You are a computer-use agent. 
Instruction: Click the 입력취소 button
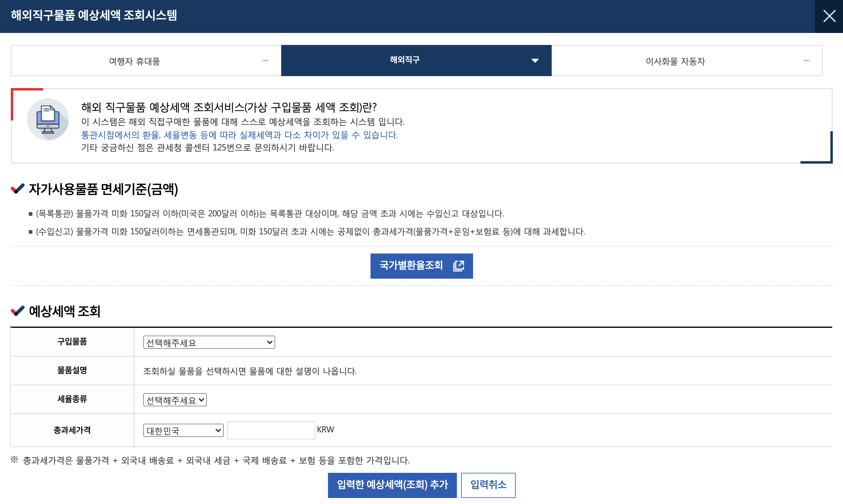tap(488, 485)
